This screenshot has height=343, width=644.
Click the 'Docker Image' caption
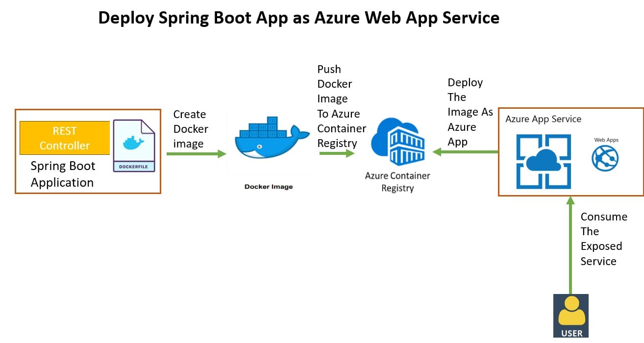click(269, 187)
